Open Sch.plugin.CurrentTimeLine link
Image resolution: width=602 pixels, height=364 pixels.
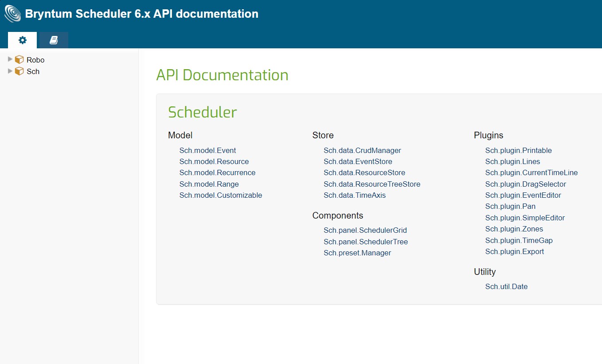point(532,172)
